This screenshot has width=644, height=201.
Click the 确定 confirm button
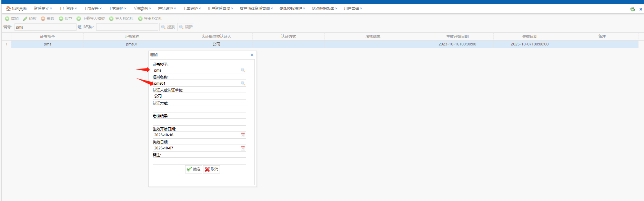(193, 169)
